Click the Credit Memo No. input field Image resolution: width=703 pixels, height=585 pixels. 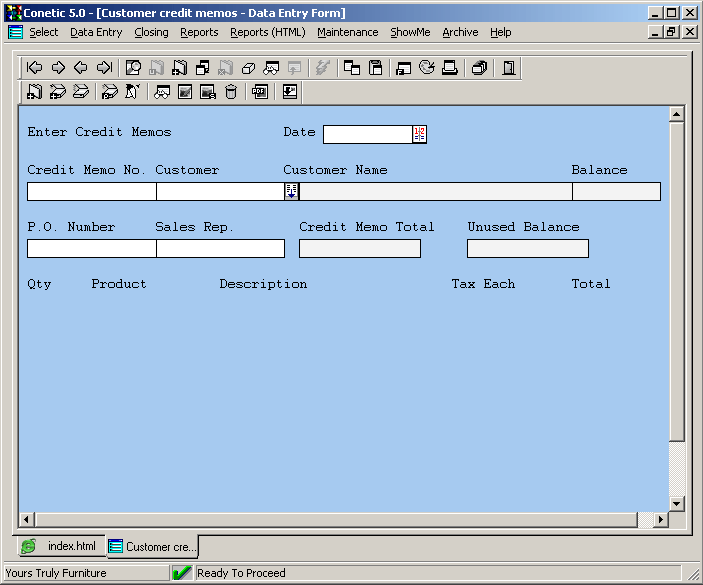click(x=91, y=191)
